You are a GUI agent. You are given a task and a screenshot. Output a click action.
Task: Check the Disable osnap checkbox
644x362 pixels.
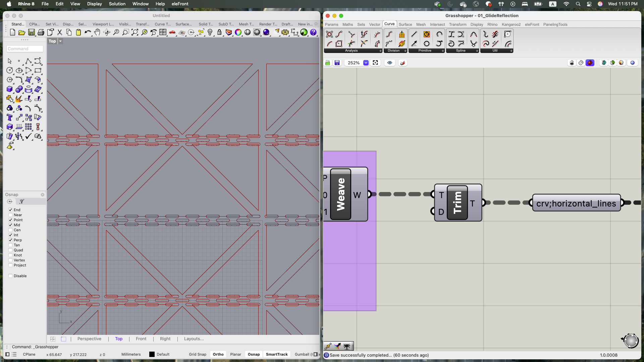[x=10, y=276]
